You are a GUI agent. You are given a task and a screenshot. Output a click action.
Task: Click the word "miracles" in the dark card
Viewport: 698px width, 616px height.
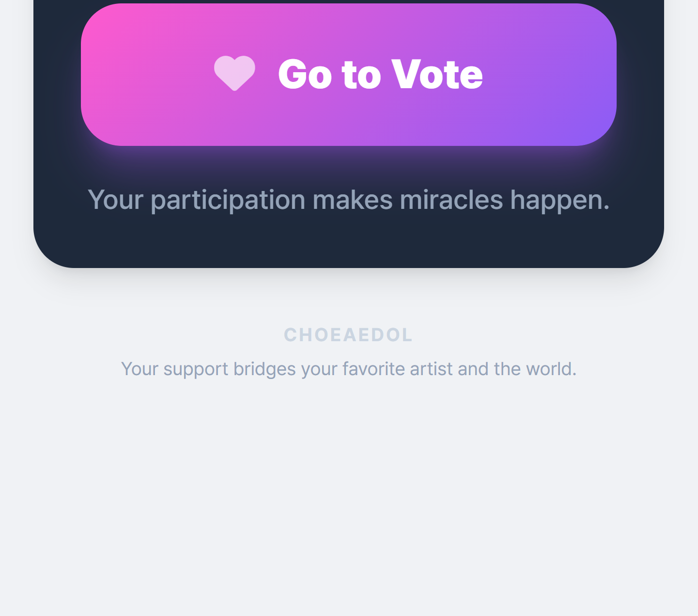451,200
